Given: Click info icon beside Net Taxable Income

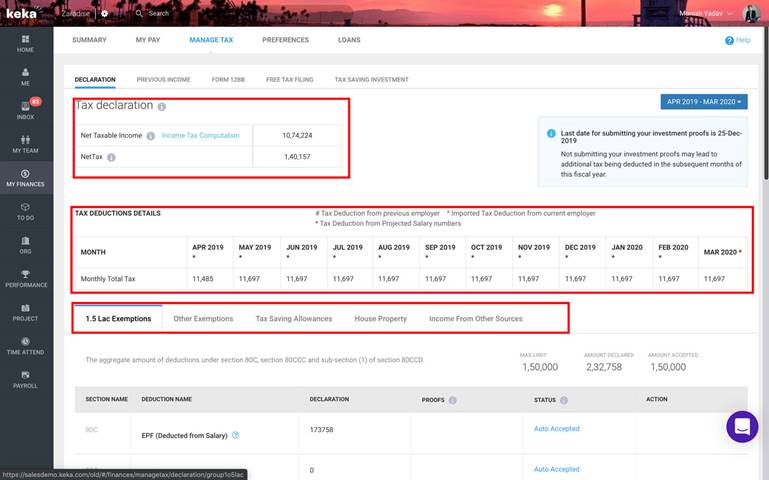Looking at the screenshot, I should point(151,136).
